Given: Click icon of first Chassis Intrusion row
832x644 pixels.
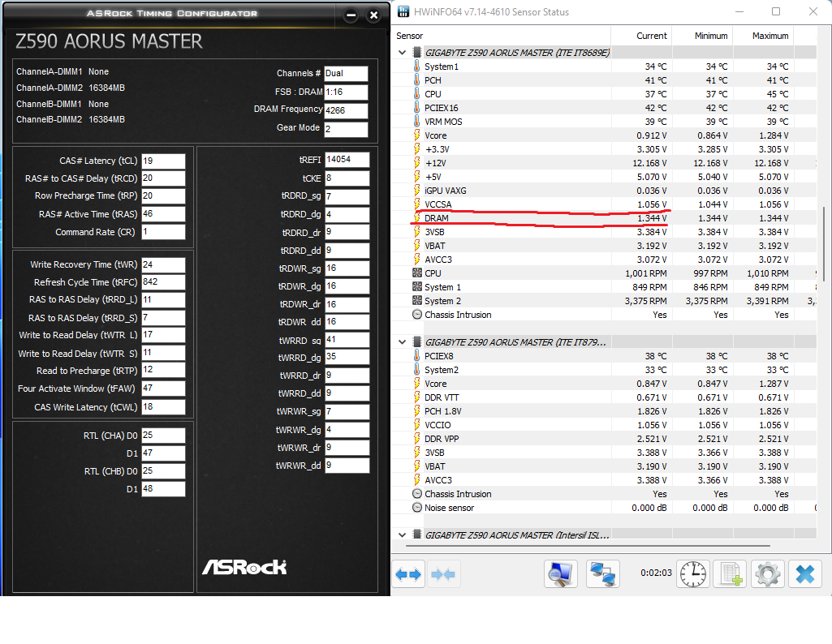Looking at the screenshot, I should click(x=417, y=315).
